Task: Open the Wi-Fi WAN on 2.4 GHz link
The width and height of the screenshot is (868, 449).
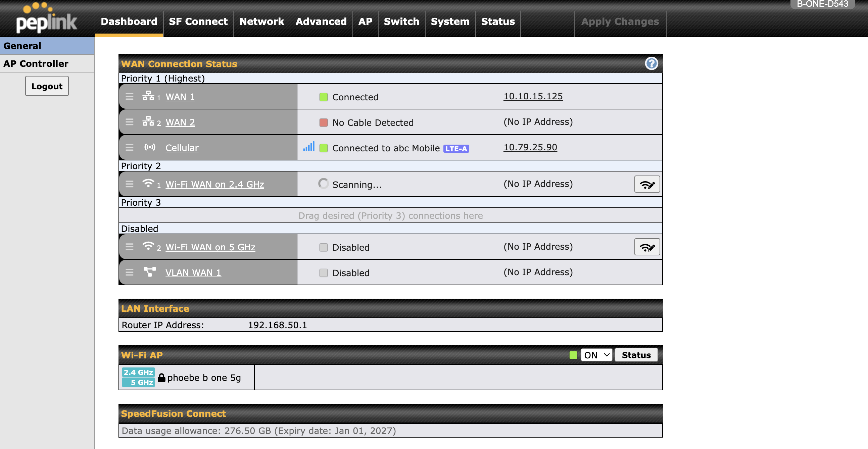Action: 214,184
